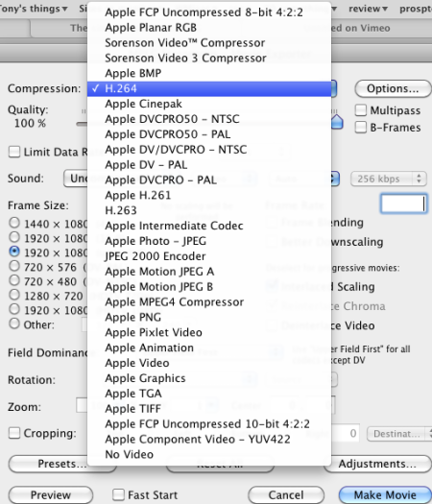Click the Cropping right value field
The height and width of the screenshot is (504, 432).
point(346,433)
